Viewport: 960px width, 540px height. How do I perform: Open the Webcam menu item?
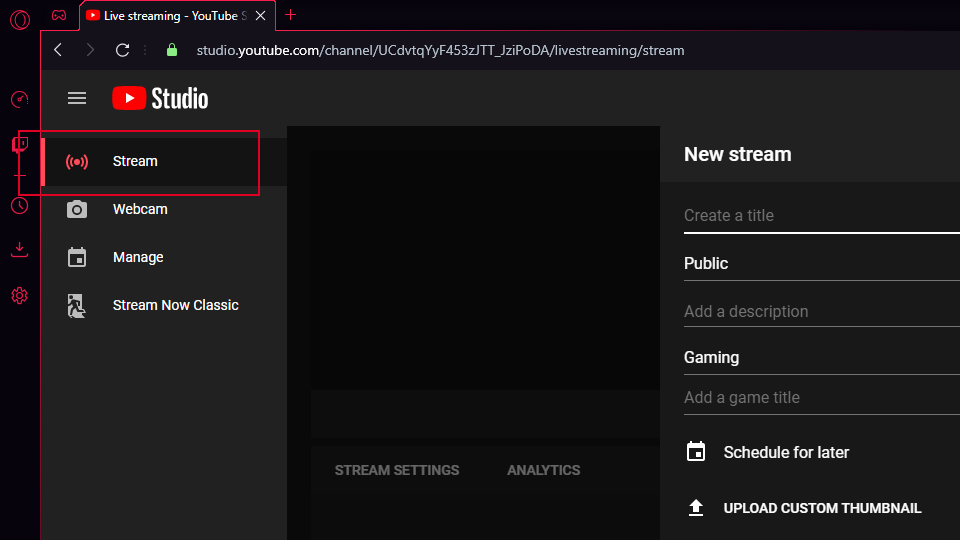point(164,209)
